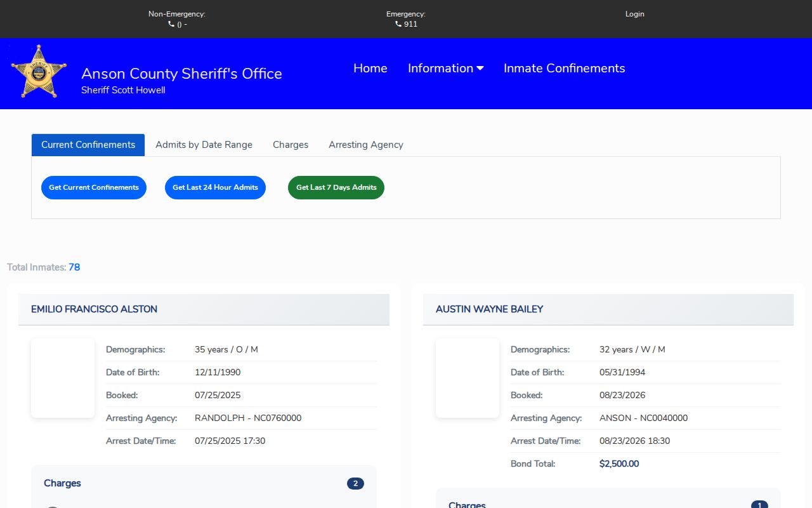Click arrest date/time 07/25/2025 17:30
The width and height of the screenshot is (812, 508).
coord(230,441)
